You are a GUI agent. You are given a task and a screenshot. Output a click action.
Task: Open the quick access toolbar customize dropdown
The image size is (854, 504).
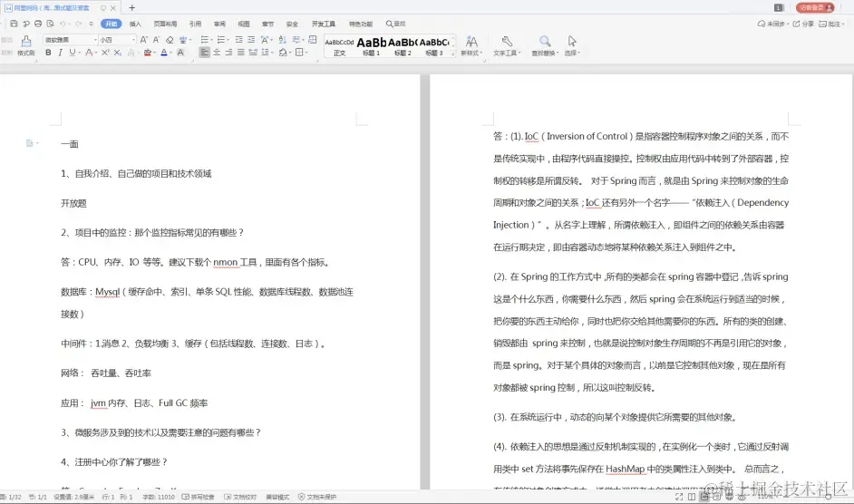[x=91, y=24]
